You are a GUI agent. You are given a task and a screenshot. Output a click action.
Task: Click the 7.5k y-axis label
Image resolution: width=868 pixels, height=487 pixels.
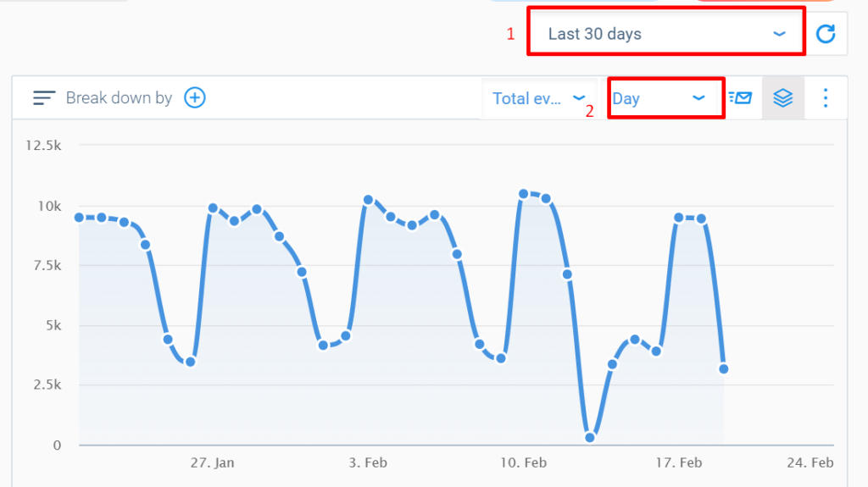[x=47, y=266]
